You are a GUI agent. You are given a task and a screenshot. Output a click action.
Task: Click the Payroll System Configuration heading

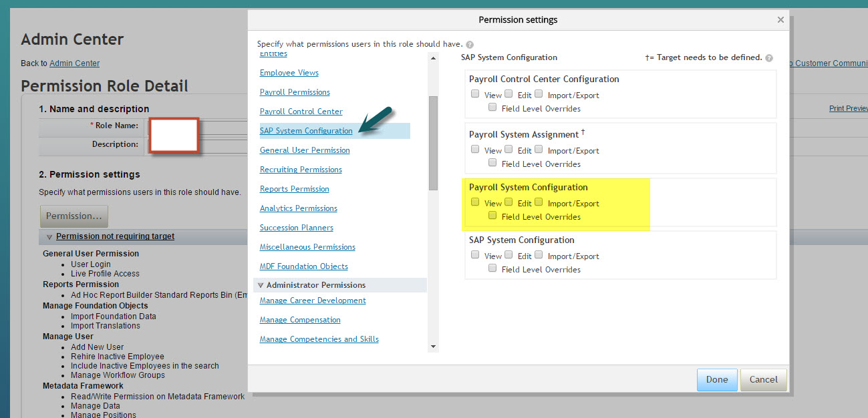coord(529,187)
